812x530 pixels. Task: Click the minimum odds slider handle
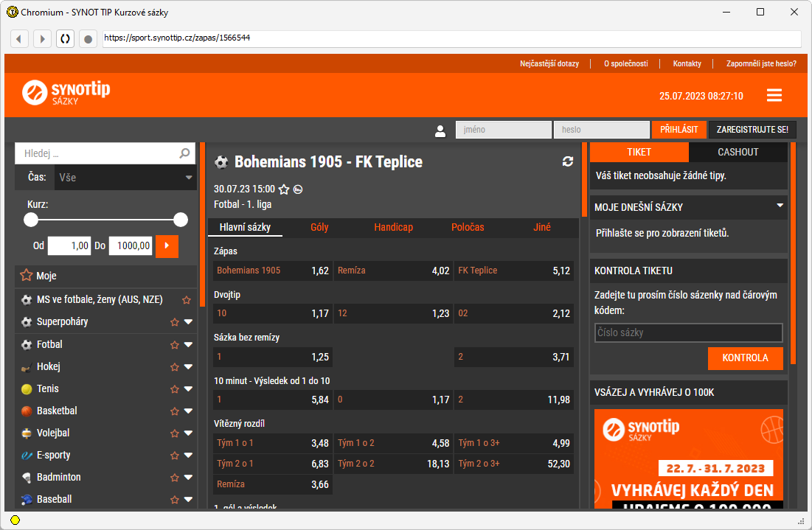[31, 220]
